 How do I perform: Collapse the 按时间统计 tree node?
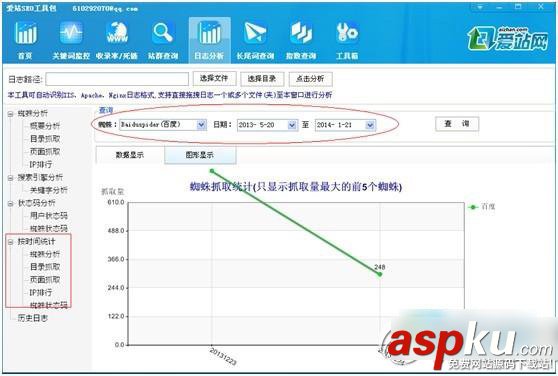click(10, 242)
